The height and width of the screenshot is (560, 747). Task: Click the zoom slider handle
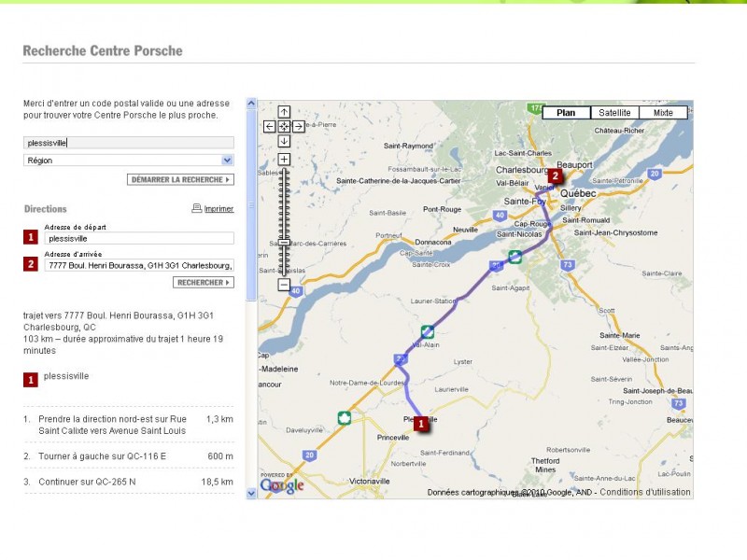coord(284,243)
